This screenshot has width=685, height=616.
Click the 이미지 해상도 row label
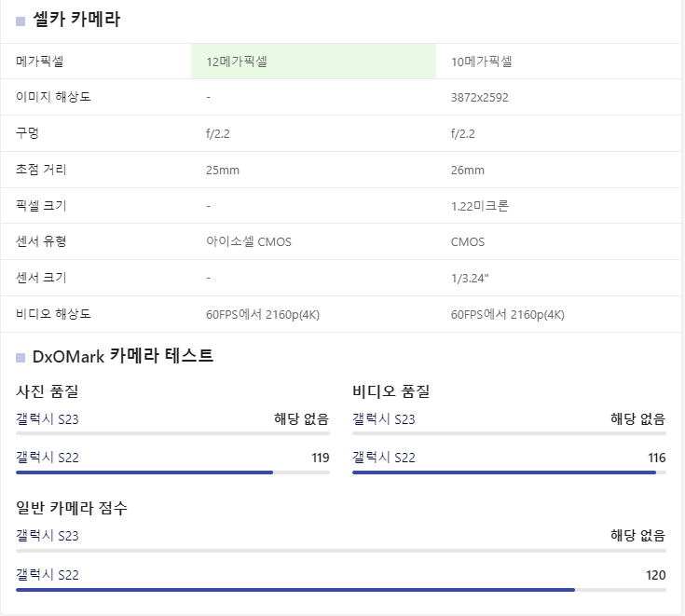tap(53, 97)
